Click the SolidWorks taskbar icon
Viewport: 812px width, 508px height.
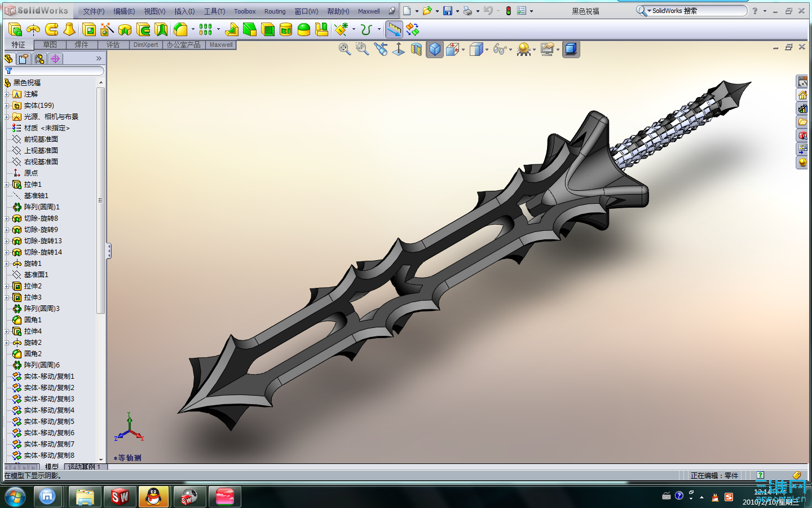pos(120,497)
